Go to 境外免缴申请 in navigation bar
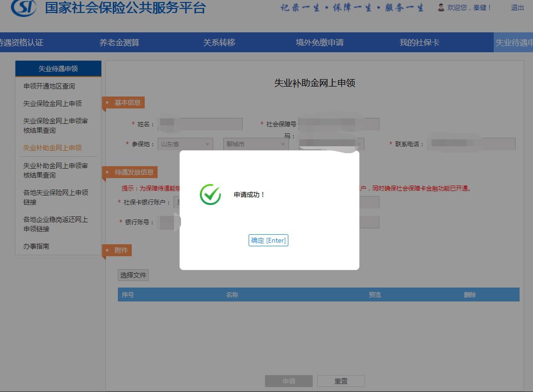Viewport: 533px width, 392px height. 320,43
